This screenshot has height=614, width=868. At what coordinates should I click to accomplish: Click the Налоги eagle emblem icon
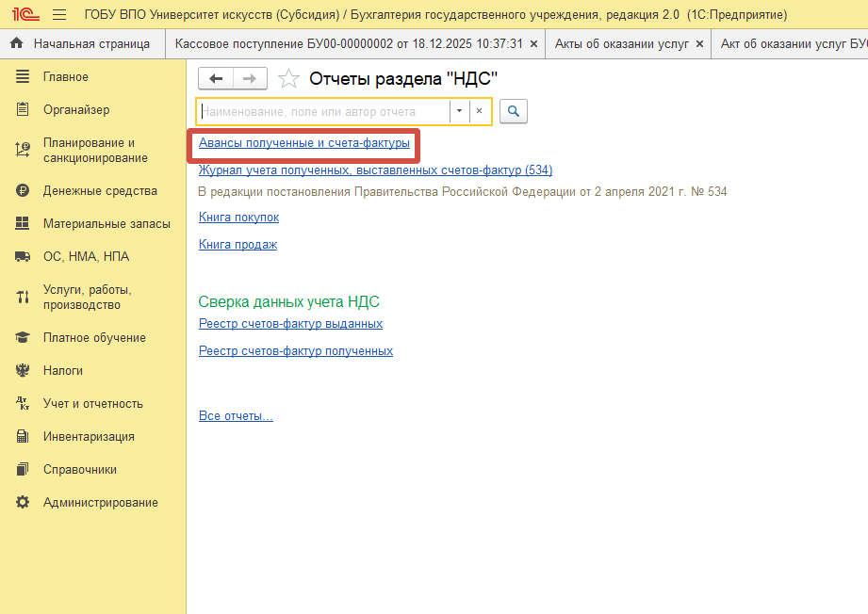point(22,371)
